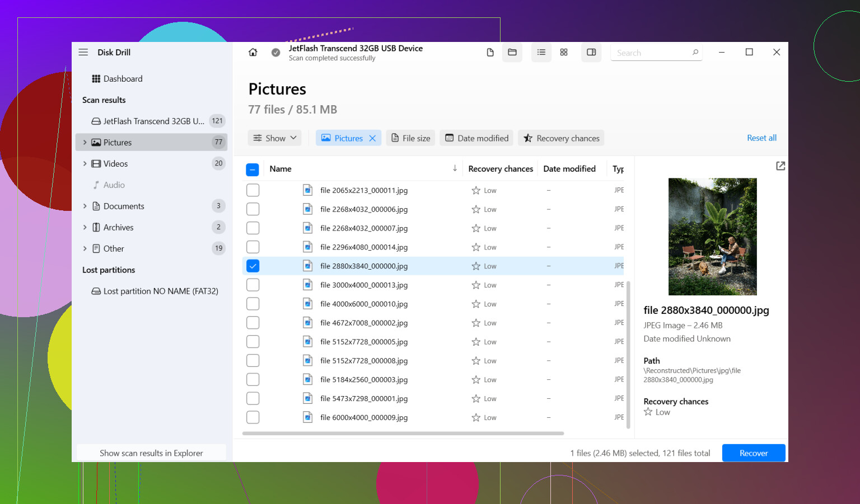Check file 4672x7008_000002.jpg checkbox

tap(253, 323)
